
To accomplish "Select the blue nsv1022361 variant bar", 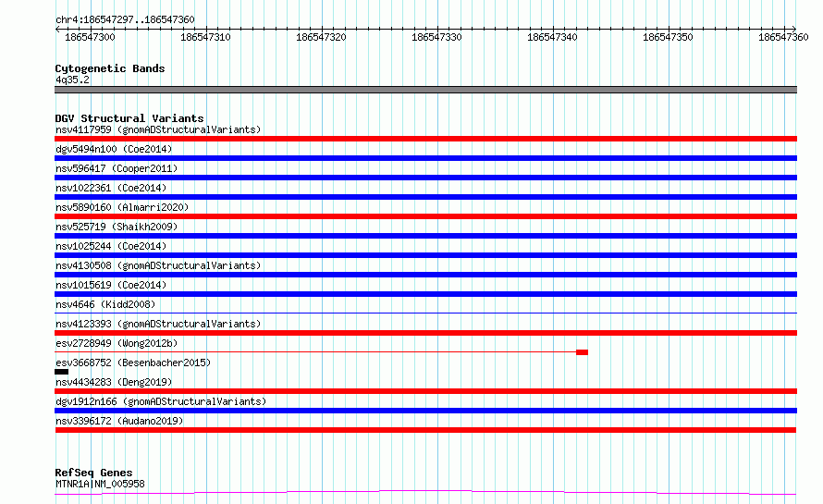I will pos(425,197).
